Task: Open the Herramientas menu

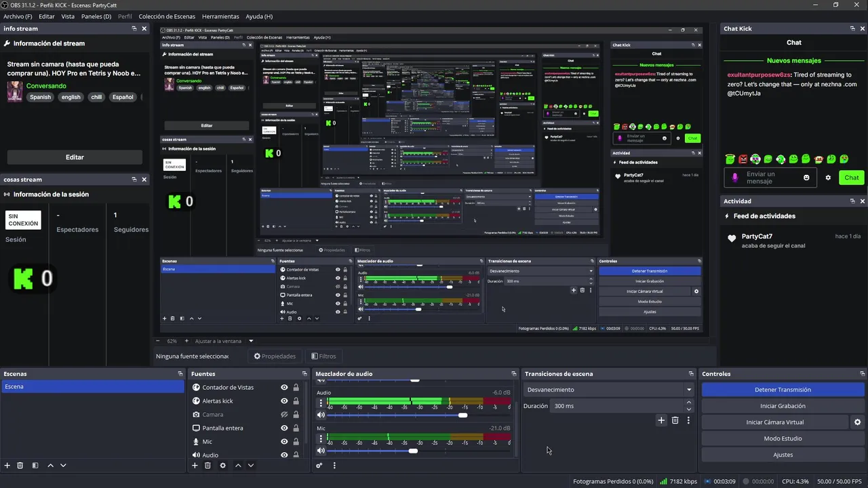Action: 220,16
